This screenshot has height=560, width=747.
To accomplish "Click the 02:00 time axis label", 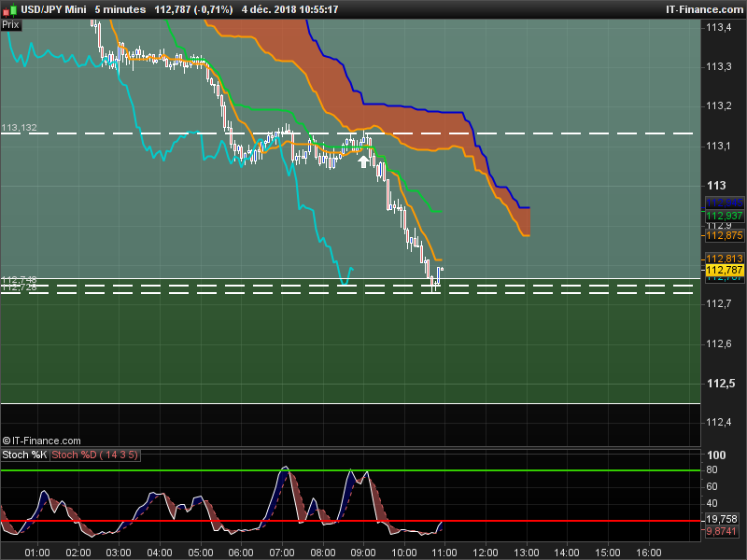I will [78, 553].
